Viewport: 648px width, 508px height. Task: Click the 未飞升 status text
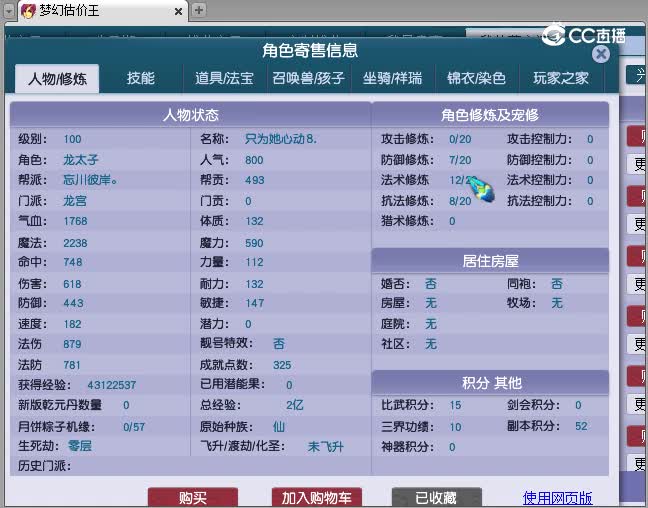point(326,447)
